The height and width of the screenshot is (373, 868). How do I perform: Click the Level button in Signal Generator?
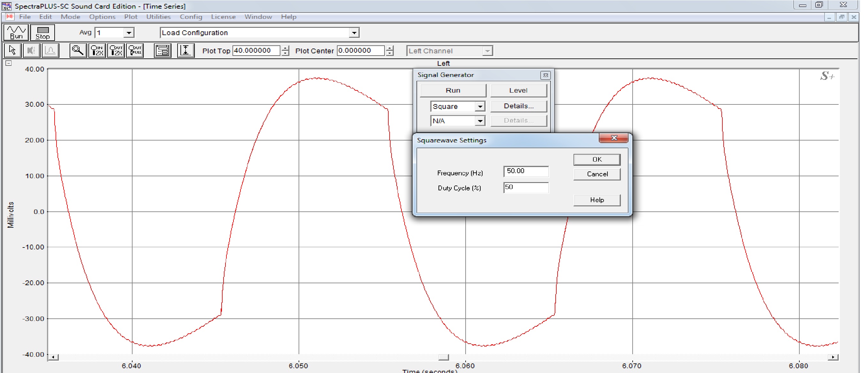(x=518, y=90)
